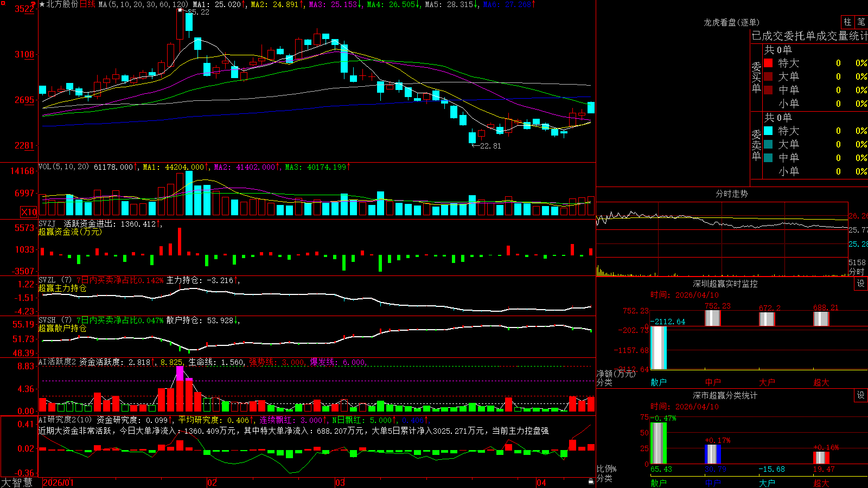
Task: Click the 2695 price axis label
Action: [24, 100]
